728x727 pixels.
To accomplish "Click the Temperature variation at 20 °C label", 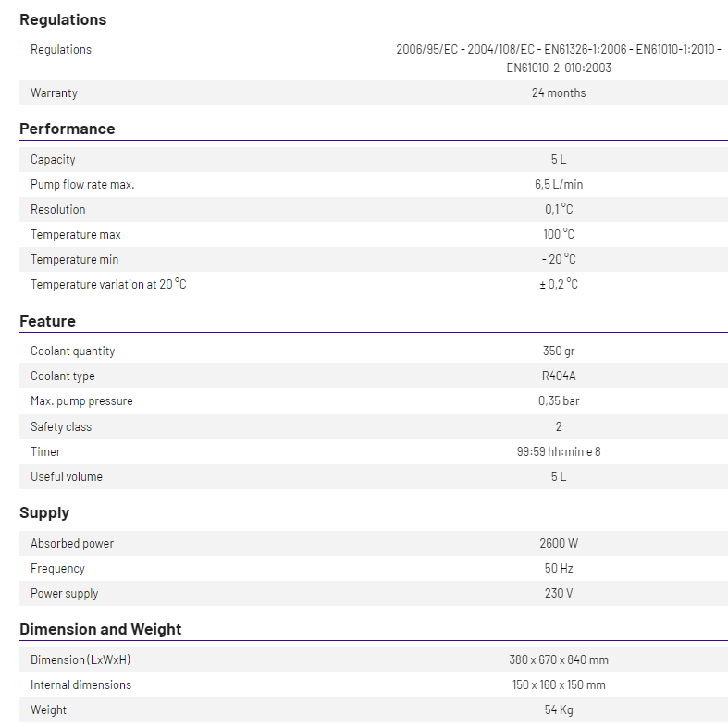I will (x=108, y=284).
